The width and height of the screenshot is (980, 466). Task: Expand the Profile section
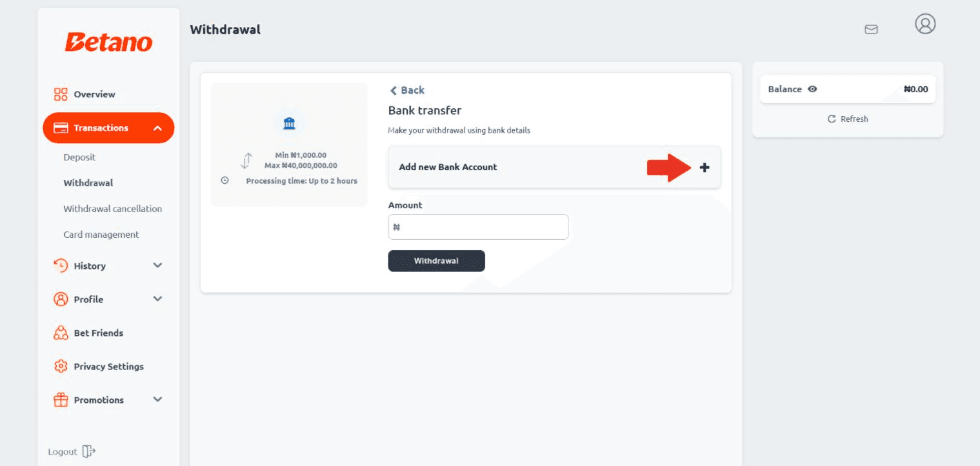pos(157,299)
